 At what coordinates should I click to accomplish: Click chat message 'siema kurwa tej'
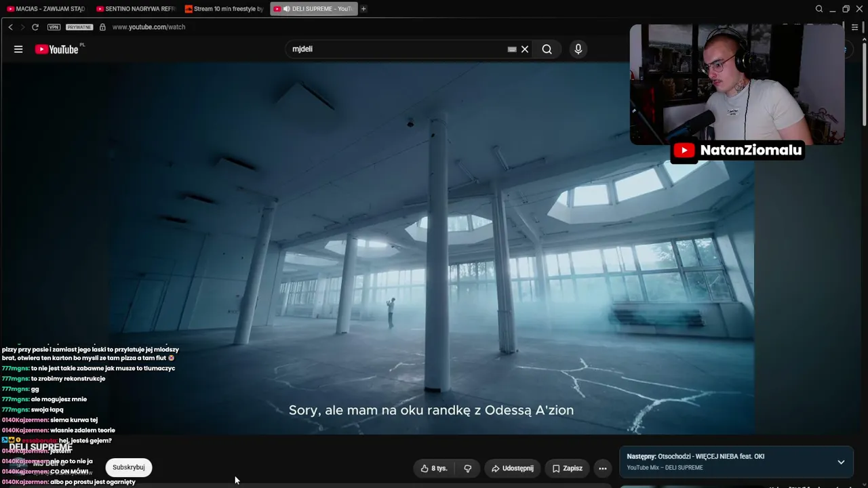(74, 420)
